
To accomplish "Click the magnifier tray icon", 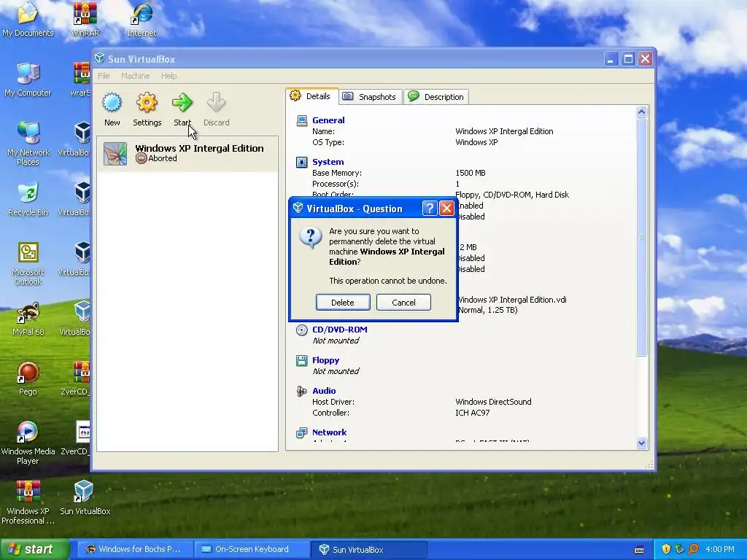I will (x=693, y=549).
